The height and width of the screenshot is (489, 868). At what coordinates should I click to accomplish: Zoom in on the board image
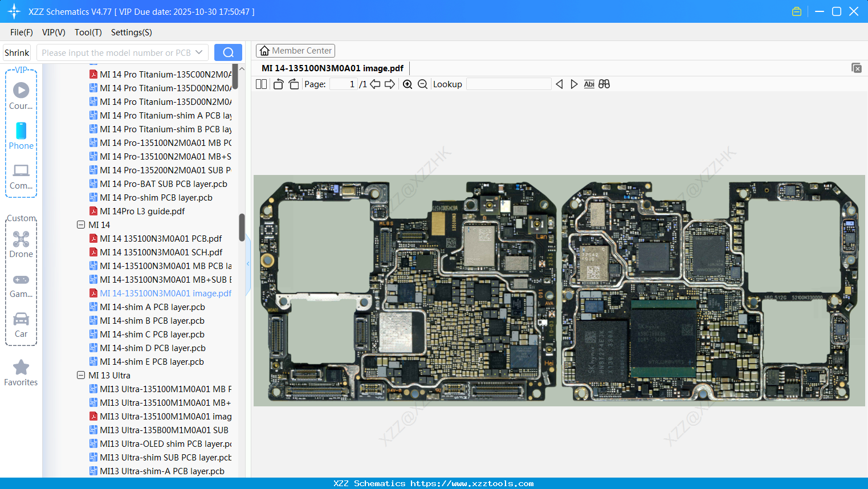click(407, 84)
